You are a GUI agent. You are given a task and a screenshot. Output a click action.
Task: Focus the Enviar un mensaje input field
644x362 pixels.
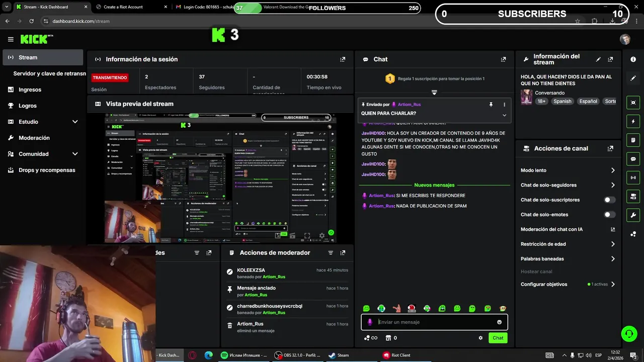click(434, 322)
